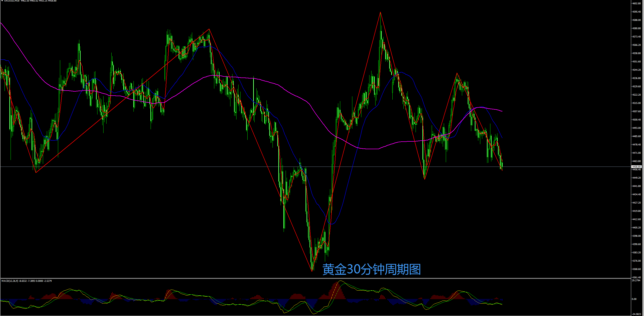
Task: Click the 4390.60 price scale label
Action: (x=636, y=244)
